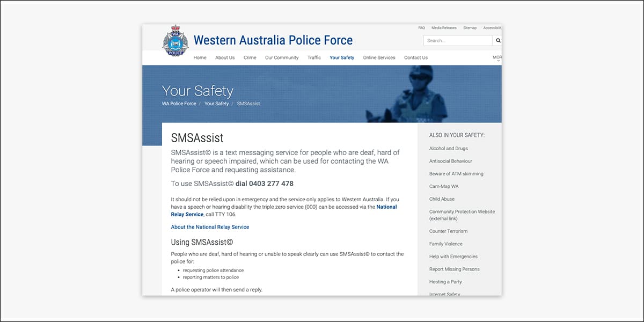
Task: Open the Online Services menu
Action: point(379,57)
